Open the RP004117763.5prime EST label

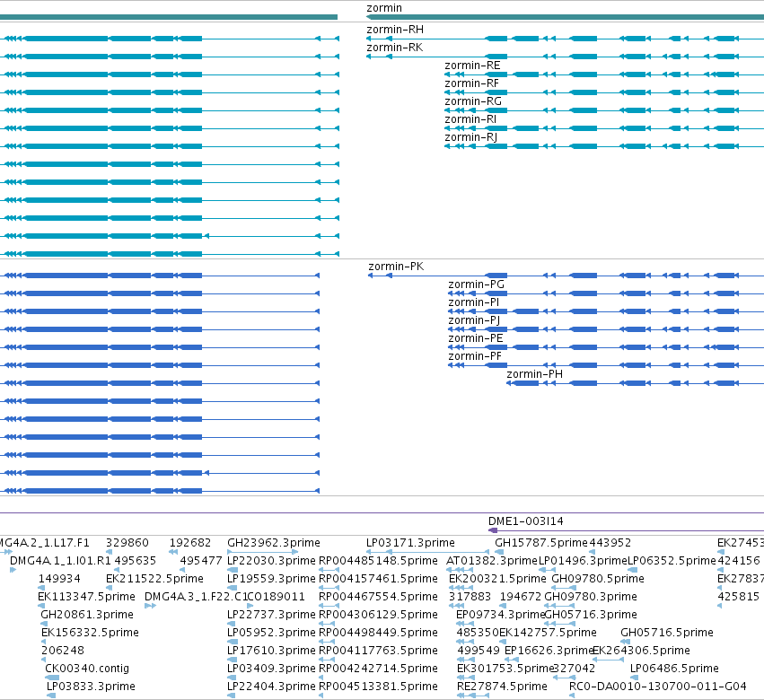click(x=378, y=652)
